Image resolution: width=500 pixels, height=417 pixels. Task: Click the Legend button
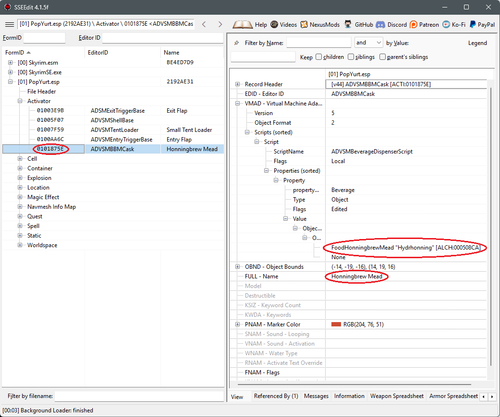coord(477,43)
